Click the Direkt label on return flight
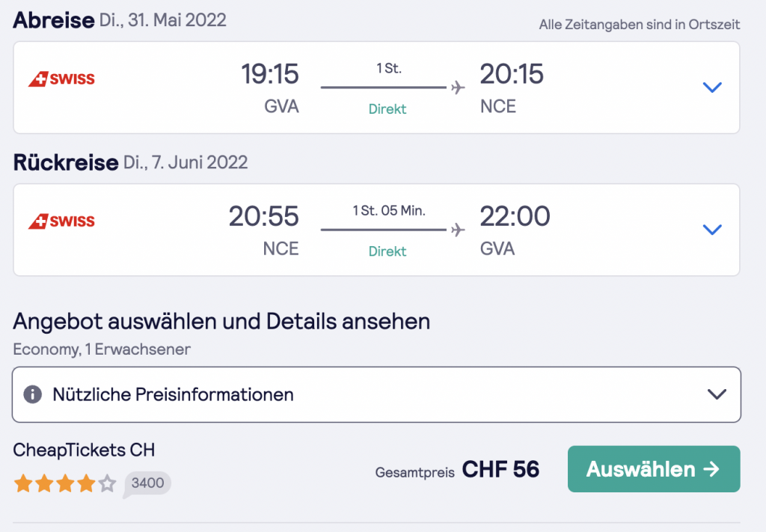 coord(387,251)
